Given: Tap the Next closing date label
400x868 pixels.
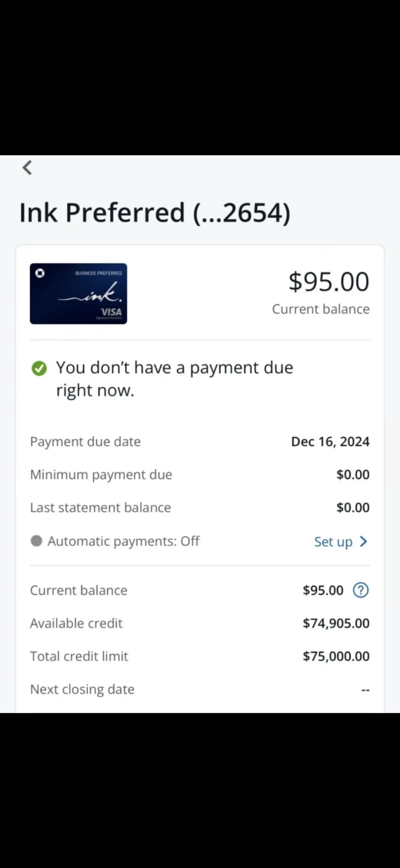Looking at the screenshot, I should [x=82, y=690].
